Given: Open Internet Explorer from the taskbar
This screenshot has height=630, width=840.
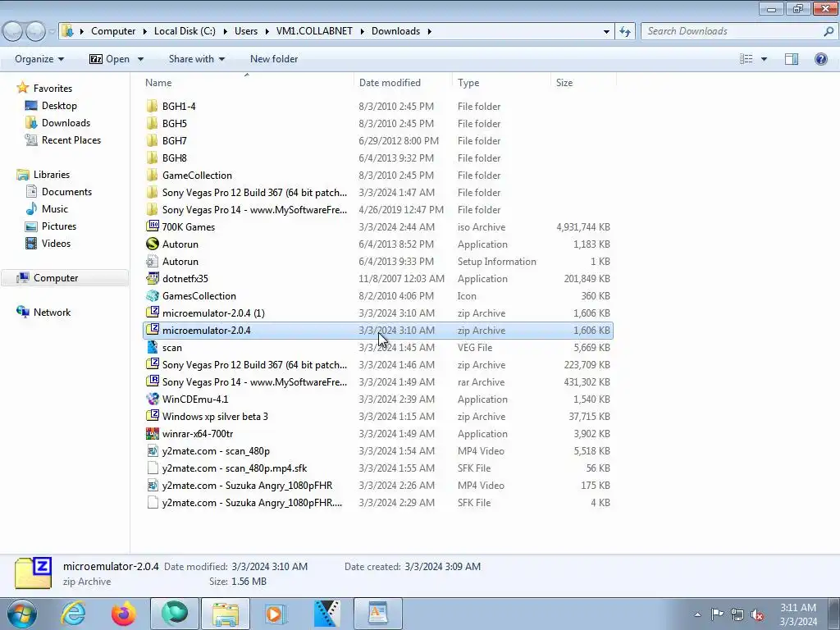Looking at the screenshot, I should [73, 614].
